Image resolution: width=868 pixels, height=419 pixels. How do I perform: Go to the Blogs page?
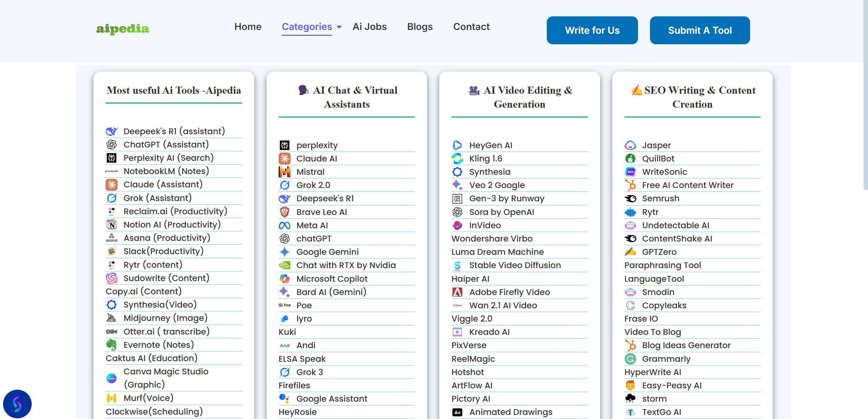pyautogui.click(x=420, y=27)
